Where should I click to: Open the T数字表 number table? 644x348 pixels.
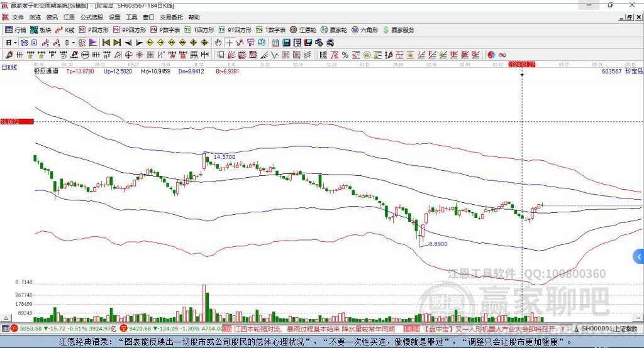[x=270, y=30]
